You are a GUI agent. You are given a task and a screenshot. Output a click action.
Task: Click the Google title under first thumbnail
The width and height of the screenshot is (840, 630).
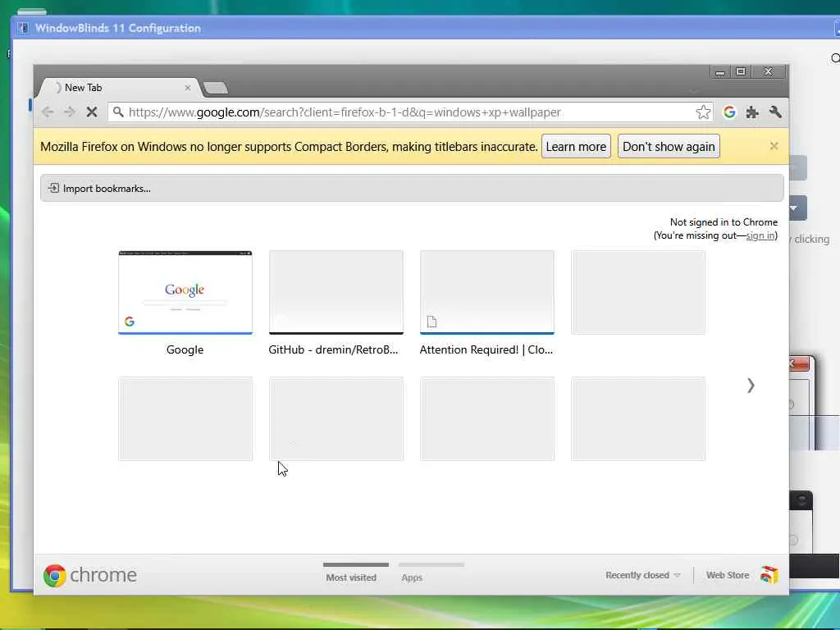coord(185,349)
